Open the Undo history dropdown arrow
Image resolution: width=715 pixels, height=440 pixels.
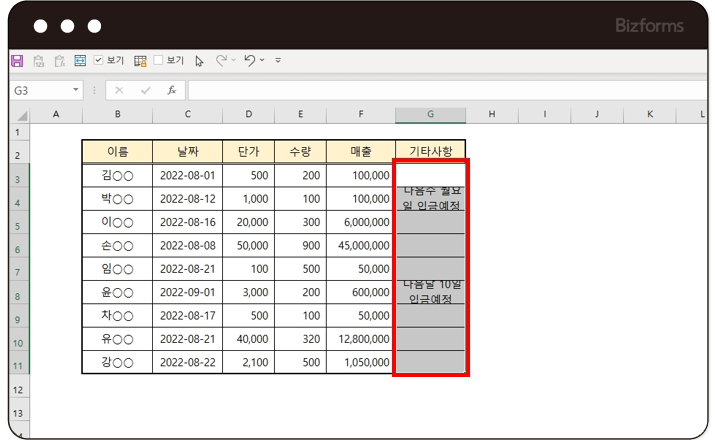click(x=263, y=61)
